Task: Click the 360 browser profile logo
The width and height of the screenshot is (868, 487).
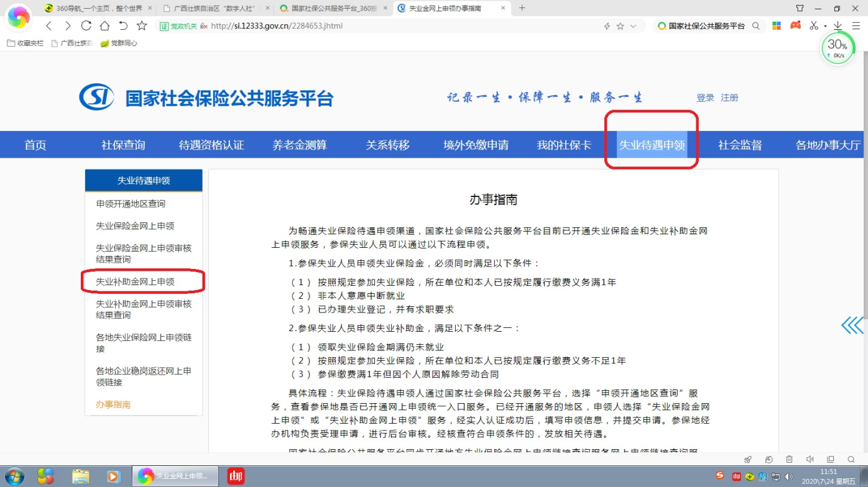Action: [x=18, y=18]
